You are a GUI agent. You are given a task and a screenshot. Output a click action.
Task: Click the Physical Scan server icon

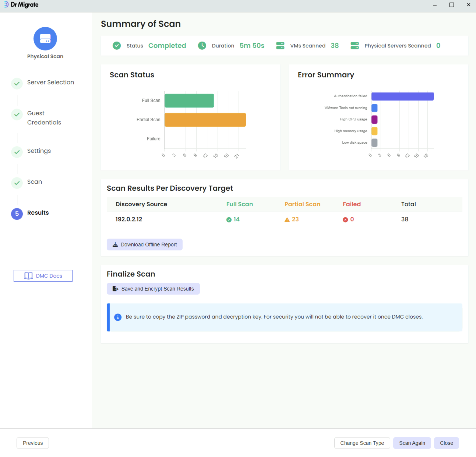pos(45,39)
